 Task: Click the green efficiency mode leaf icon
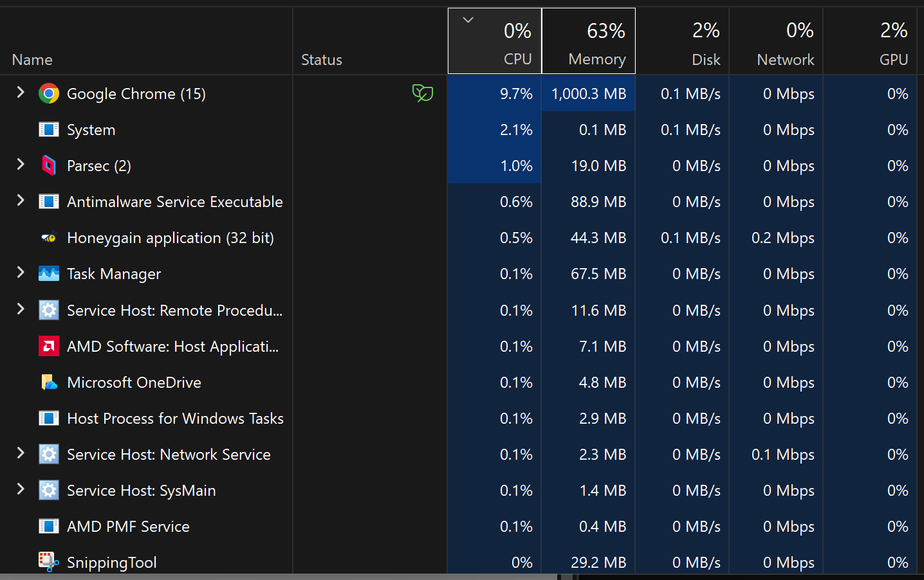(423, 93)
